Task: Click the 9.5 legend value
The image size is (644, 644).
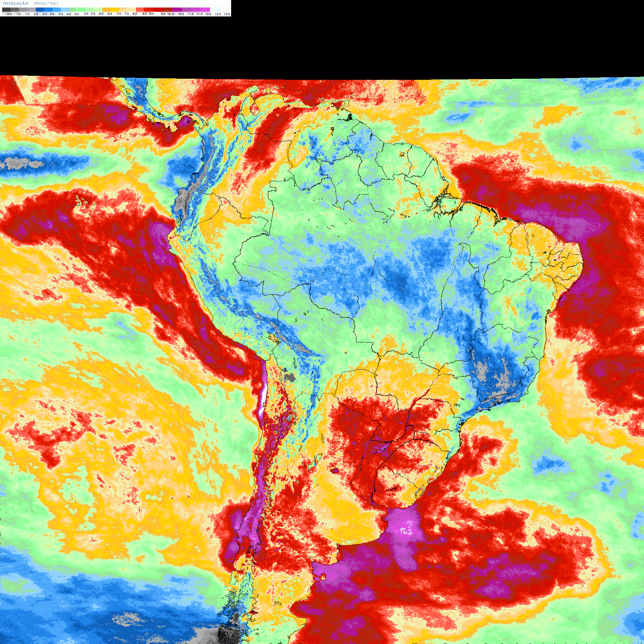Action: 163,14
